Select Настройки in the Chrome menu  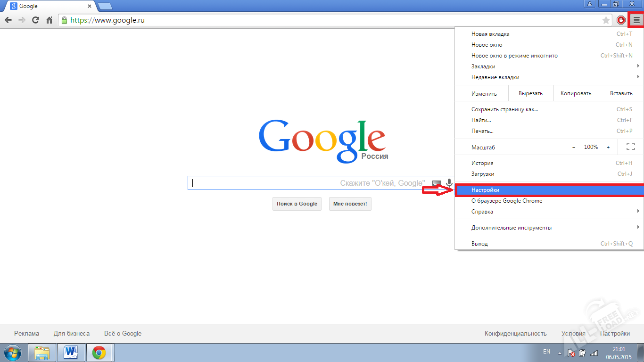coord(550,190)
